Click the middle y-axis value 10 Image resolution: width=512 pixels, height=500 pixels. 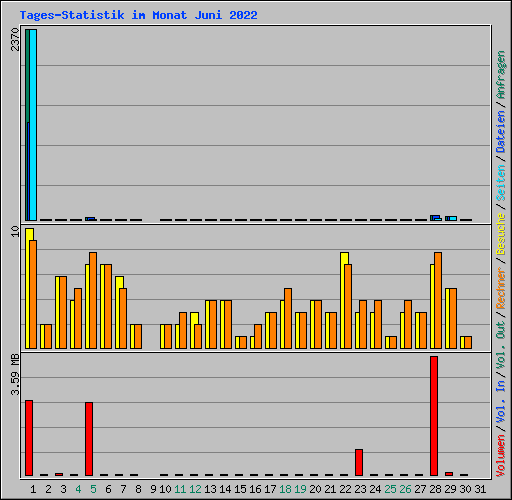(x=15, y=231)
